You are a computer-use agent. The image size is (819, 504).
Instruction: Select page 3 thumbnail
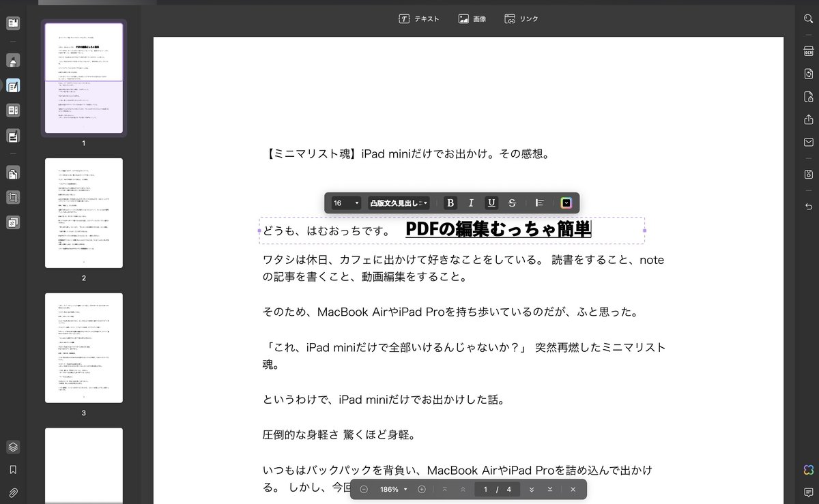point(84,348)
